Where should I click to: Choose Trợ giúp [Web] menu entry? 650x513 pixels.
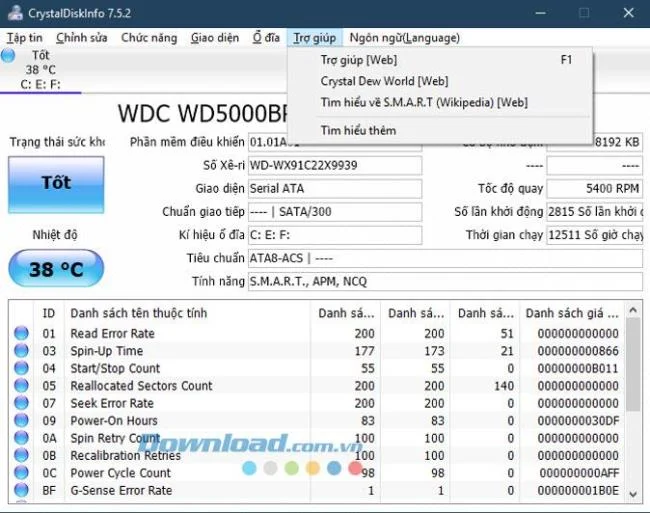click(x=440, y=60)
